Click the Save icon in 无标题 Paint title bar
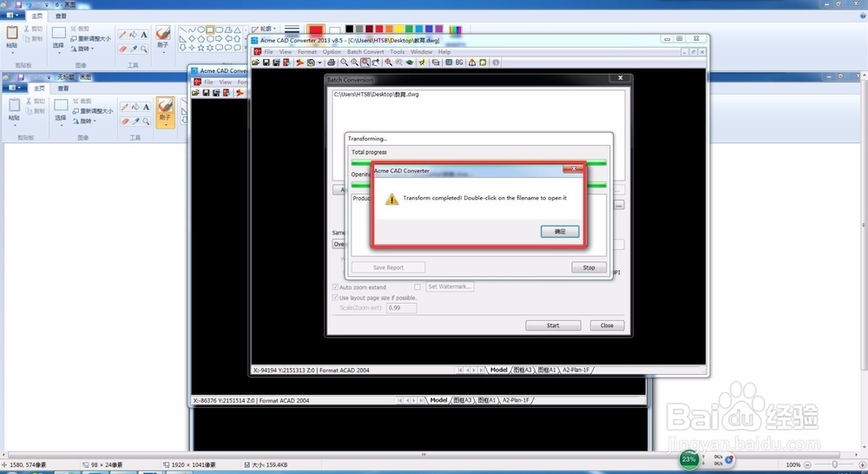 [x=21, y=77]
